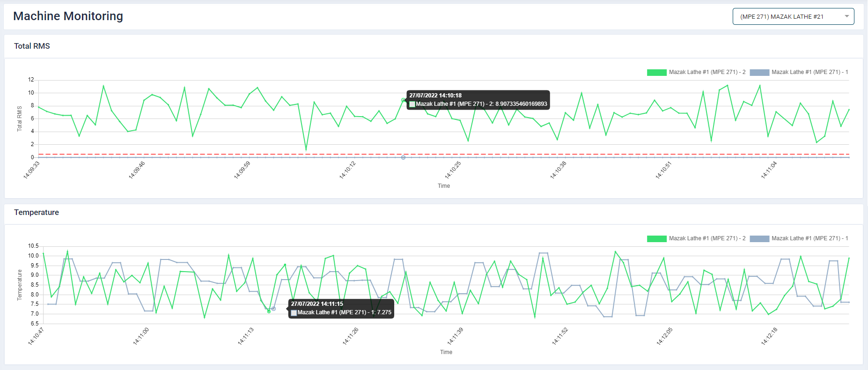
Task: Click the circled blue-gray point on Temperature chart
Action: [x=273, y=309]
